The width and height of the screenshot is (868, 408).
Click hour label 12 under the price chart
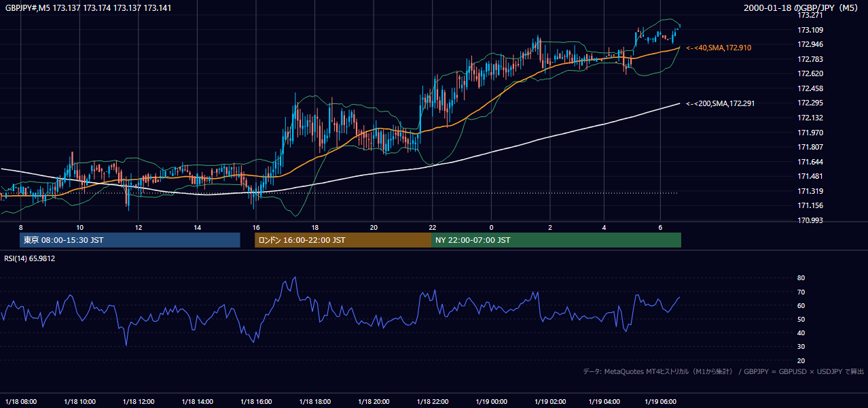point(138,227)
